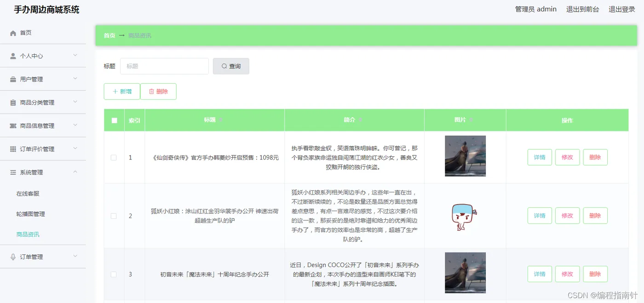Expand the 商品信息管理 menu chevron
This screenshot has height=303, width=644.
tap(75, 126)
